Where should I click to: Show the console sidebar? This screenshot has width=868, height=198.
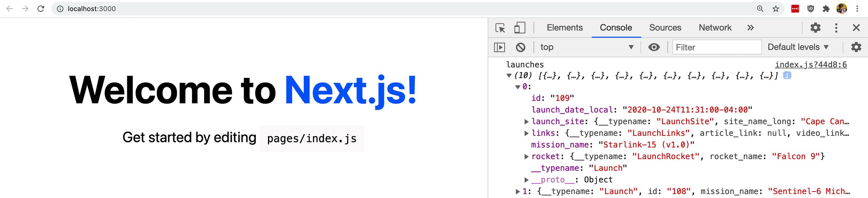click(499, 47)
